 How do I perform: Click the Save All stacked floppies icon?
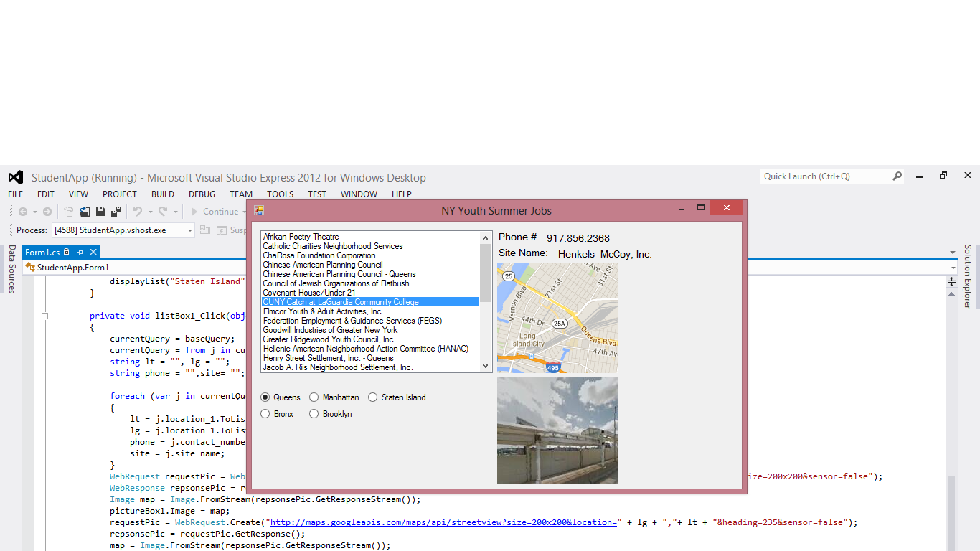point(116,212)
